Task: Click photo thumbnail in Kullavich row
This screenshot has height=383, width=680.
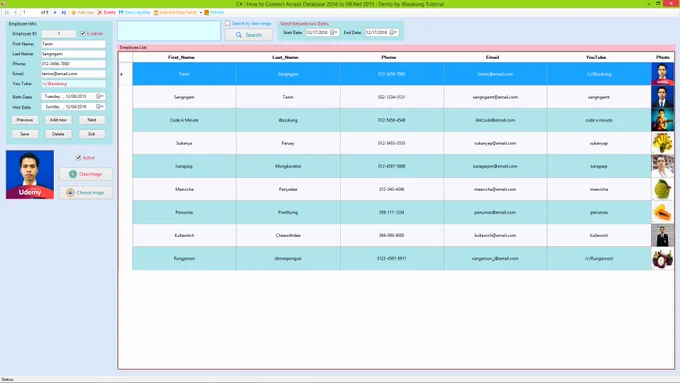Action: [663, 236]
